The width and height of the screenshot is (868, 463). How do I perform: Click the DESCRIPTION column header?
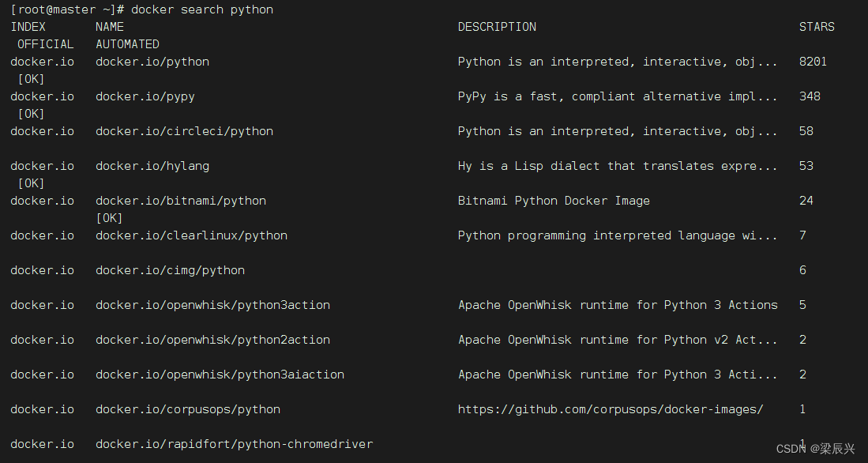[497, 27]
